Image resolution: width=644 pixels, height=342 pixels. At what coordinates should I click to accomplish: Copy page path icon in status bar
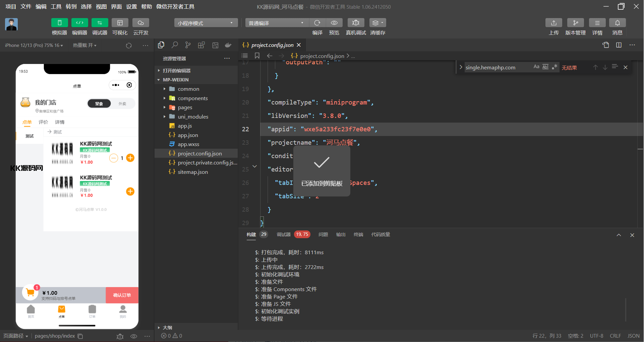point(80,336)
